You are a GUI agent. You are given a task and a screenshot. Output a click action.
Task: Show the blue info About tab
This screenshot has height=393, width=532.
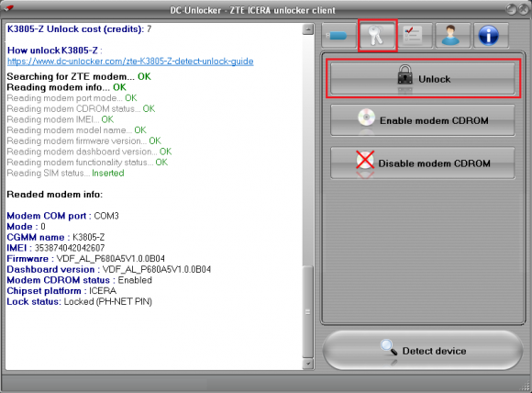(x=489, y=35)
